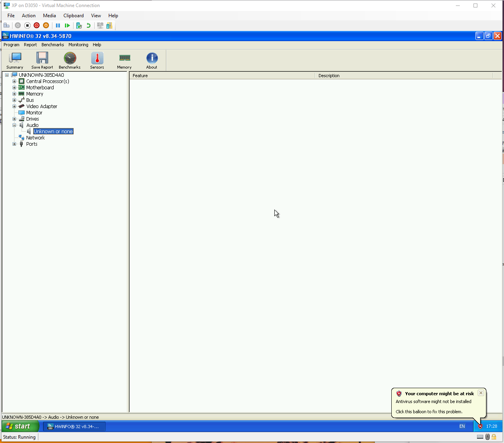Click the Network icon in the device tree
The height and width of the screenshot is (443, 504).
pyautogui.click(x=22, y=138)
